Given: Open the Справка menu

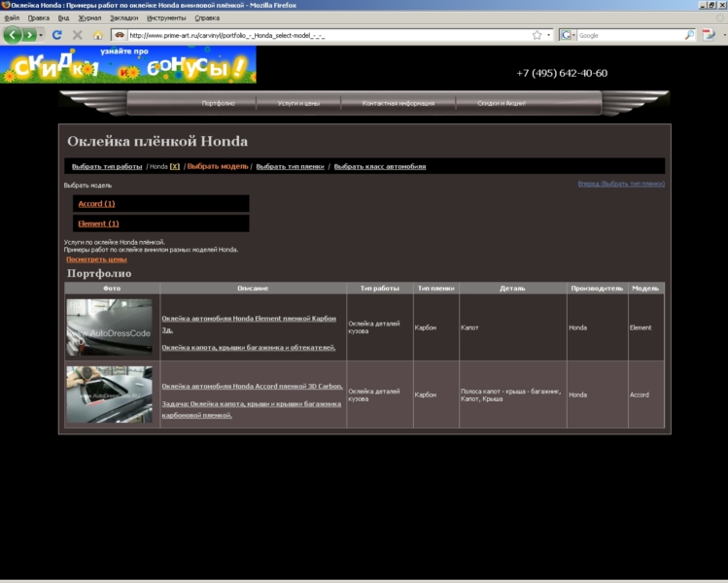Looking at the screenshot, I should pos(207,18).
